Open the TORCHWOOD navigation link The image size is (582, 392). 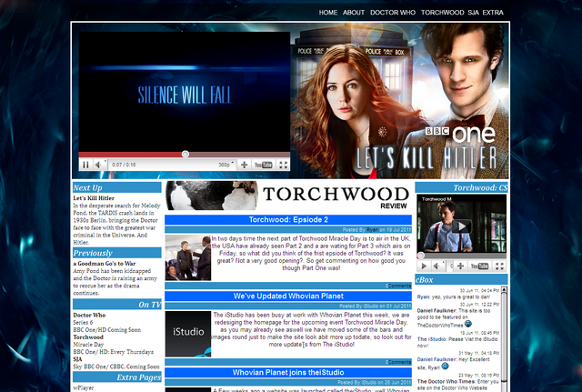pyautogui.click(x=443, y=13)
